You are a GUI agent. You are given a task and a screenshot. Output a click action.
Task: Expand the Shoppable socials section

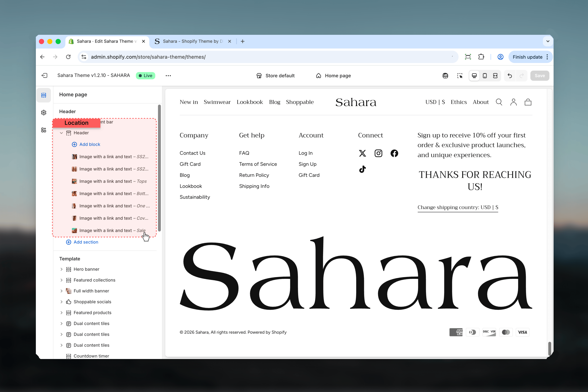pos(61,302)
